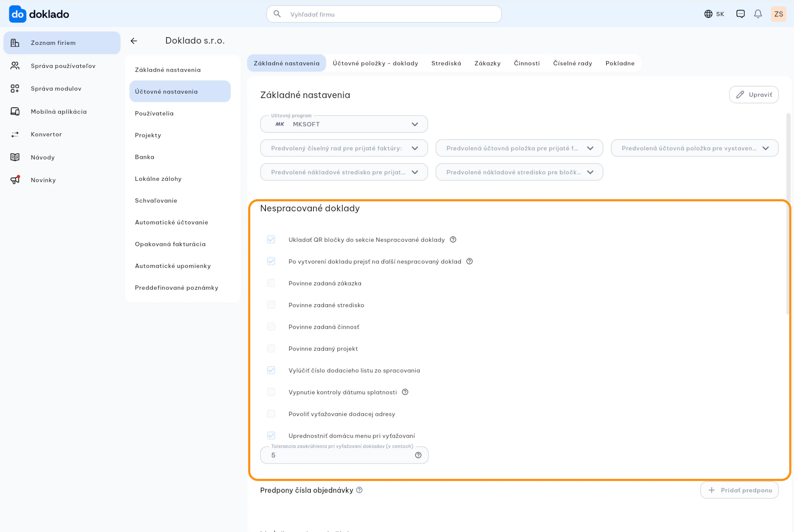Open the notifications bell
Screen dimensions: 794x532
pyautogui.click(x=758, y=14)
